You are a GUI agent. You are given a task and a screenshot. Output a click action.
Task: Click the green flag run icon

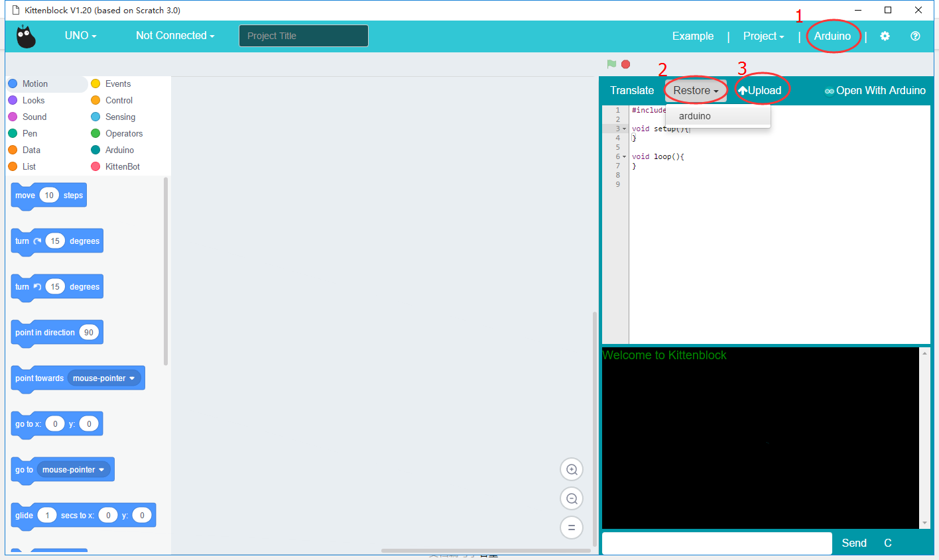pos(611,64)
